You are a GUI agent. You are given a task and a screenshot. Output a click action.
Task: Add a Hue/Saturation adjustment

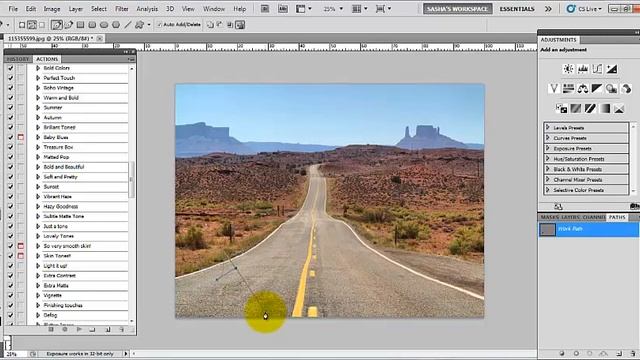pyautogui.click(x=568, y=89)
